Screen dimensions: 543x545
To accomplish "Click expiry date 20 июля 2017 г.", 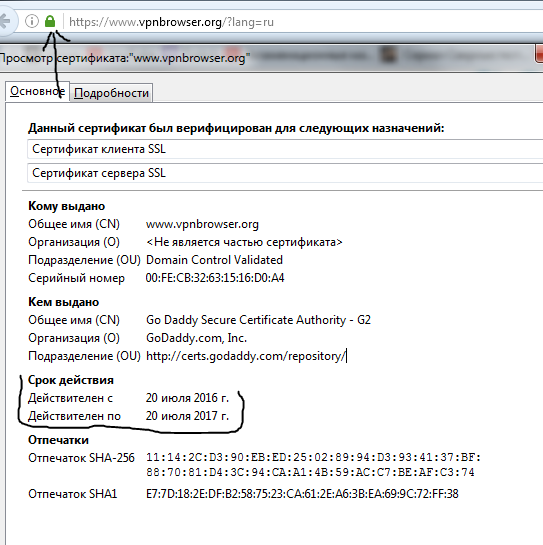I will tap(187, 416).
